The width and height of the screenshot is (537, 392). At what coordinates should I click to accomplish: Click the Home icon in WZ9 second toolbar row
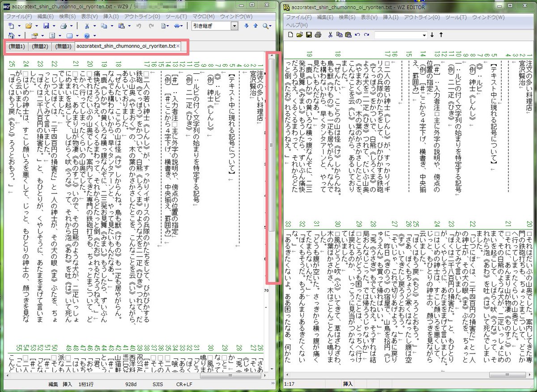11,35
